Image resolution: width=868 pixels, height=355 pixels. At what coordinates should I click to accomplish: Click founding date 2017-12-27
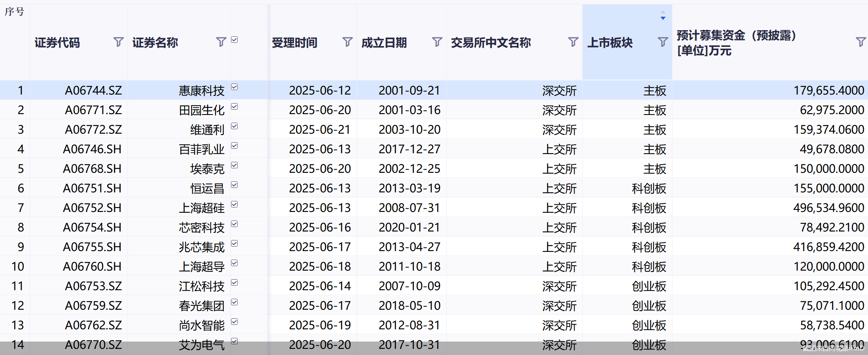pos(410,149)
